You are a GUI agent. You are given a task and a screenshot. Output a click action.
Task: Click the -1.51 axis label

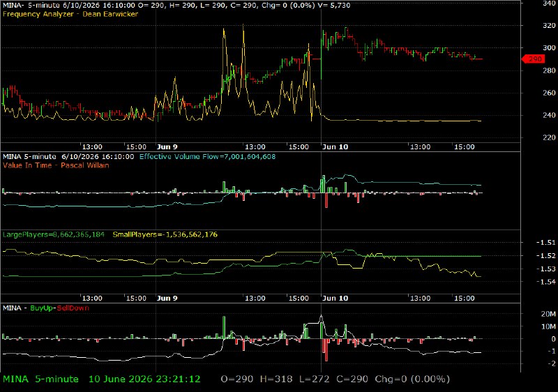546,243
